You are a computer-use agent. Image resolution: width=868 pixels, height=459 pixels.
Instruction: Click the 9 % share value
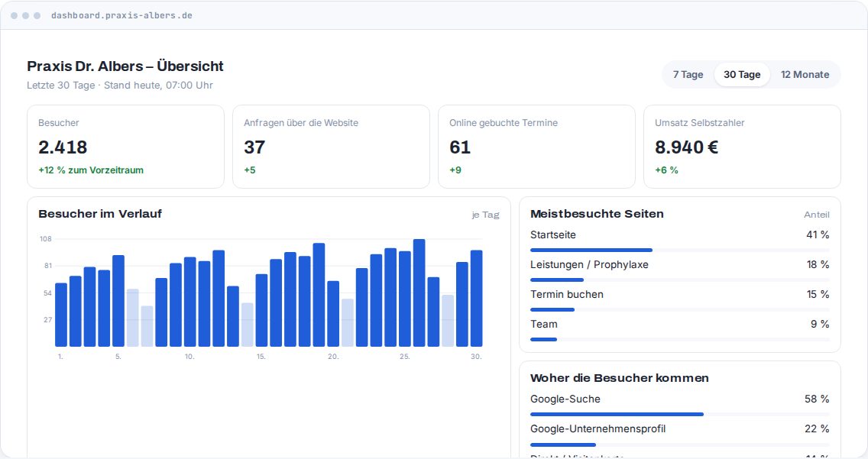click(820, 324)
